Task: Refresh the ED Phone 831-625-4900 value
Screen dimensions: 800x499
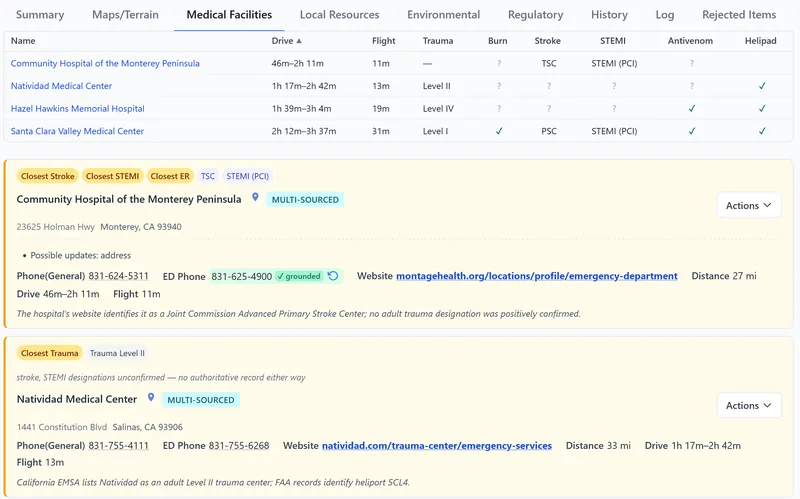Action: tap(333, 276)
